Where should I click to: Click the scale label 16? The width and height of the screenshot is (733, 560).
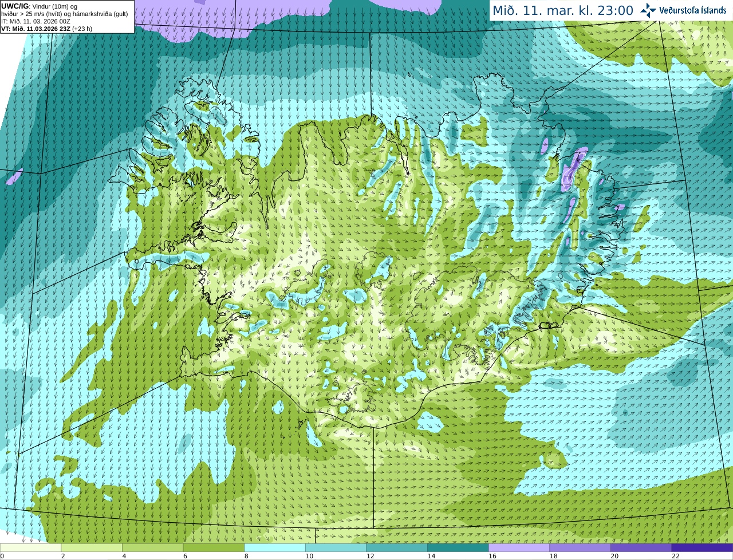[492, 556]
